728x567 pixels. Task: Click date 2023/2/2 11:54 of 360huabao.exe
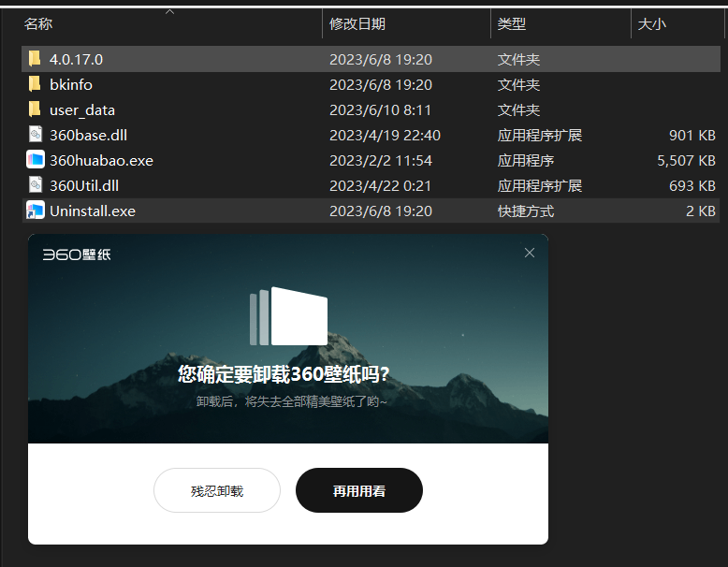pos(381,160)
